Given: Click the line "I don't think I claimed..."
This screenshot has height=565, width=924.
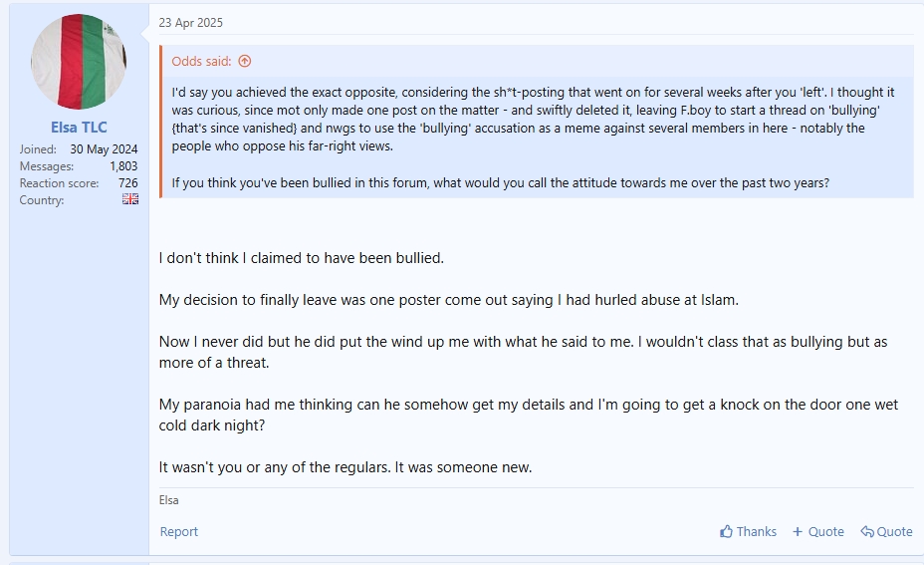Looking at the screenshot, I should click(302, 257).
